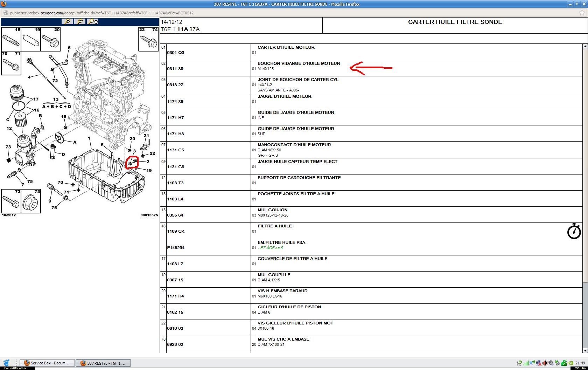This screenshot has height=370, width=588.
Task: Click part reference 6928 02
Action: pos(175,344)
